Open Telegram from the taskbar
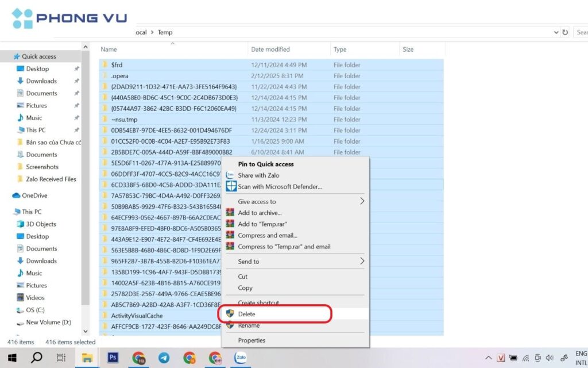This screenshot has height=368, width=588. [x=164, y=358]
